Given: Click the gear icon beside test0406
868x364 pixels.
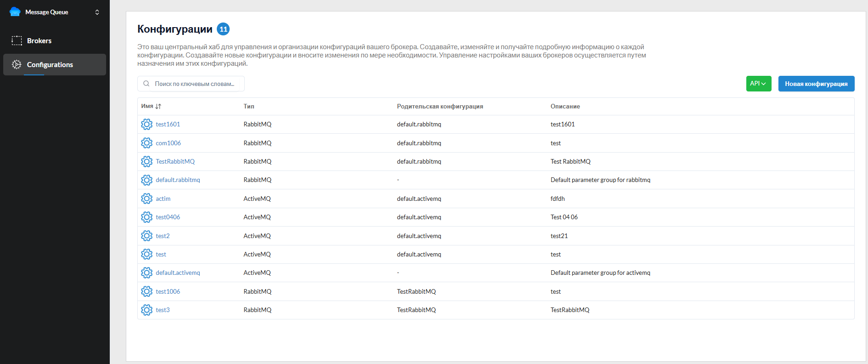Looking at the screenshot, I should (147, 217).
